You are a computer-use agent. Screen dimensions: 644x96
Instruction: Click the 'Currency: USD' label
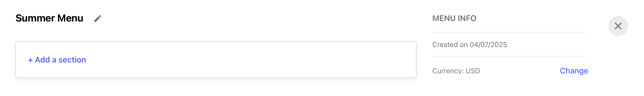456,71
